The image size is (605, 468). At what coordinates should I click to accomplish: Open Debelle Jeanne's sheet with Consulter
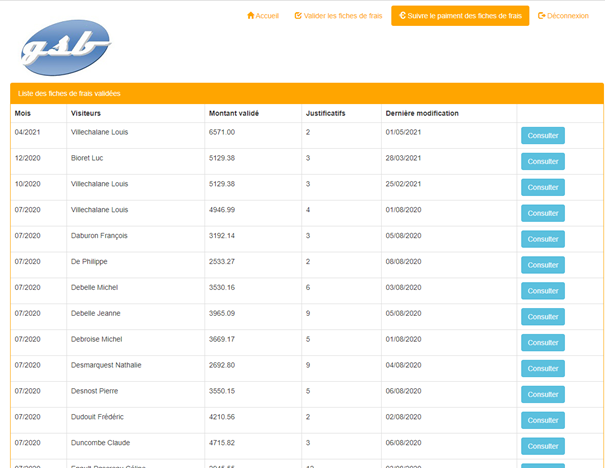coord(542,316)
